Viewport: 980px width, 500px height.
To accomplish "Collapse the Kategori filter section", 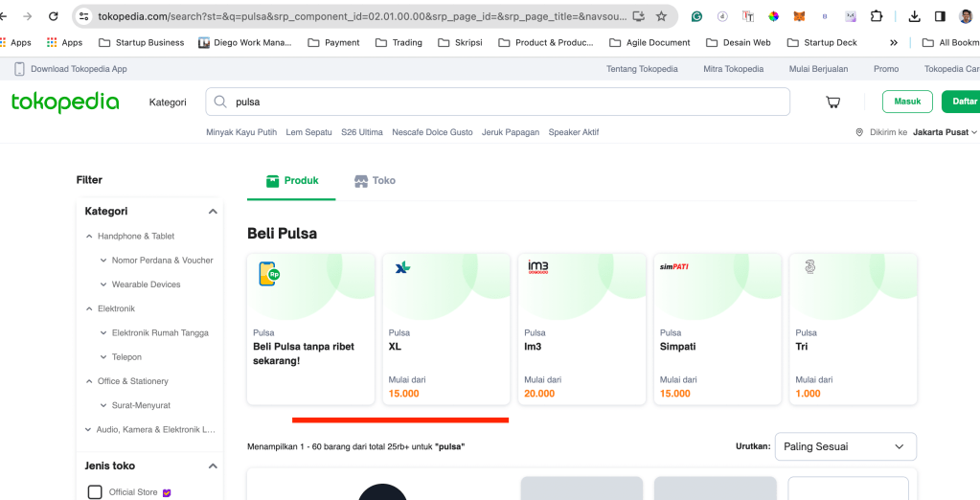I will (213, 212).
